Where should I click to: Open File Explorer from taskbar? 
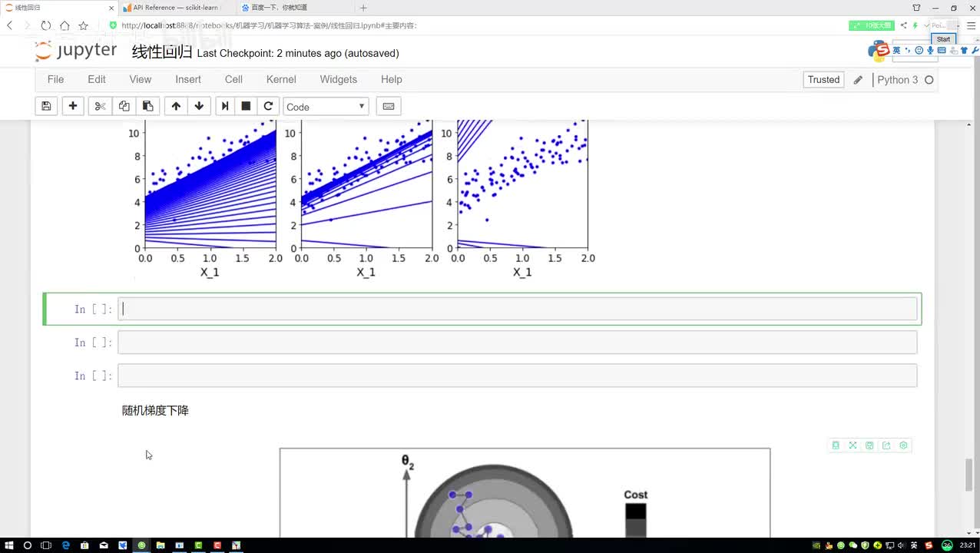coord(161,545)
